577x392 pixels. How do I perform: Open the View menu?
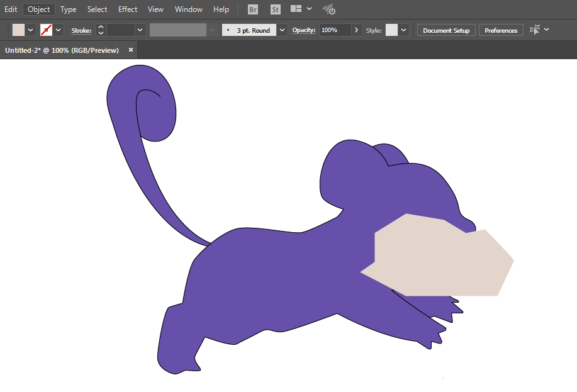pyautogui.click(x=155, y=9)
